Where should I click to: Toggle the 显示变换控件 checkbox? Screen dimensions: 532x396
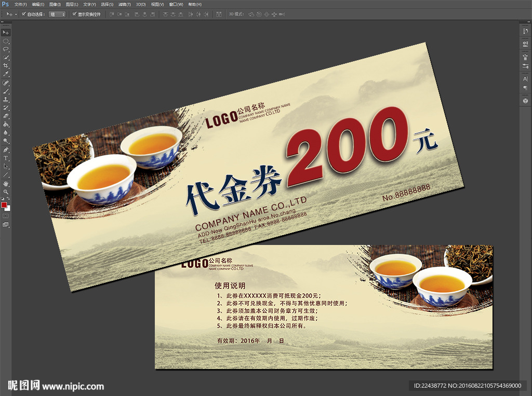click(74, 14)
